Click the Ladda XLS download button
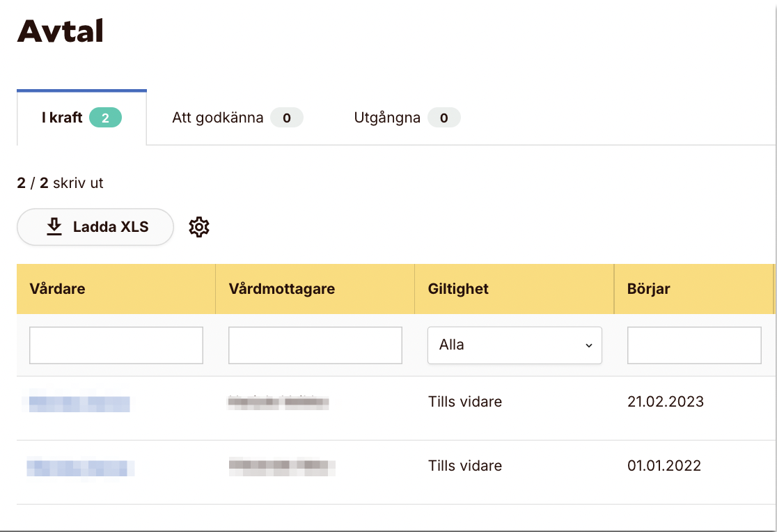The height and width of the screenshot is (532, 777). click(x=95, y=227)
